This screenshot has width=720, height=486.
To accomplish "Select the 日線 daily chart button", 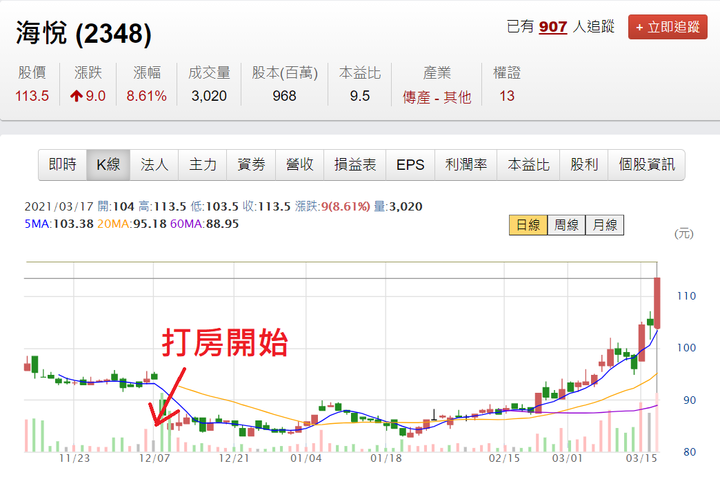I will click(x=528, y=225).
